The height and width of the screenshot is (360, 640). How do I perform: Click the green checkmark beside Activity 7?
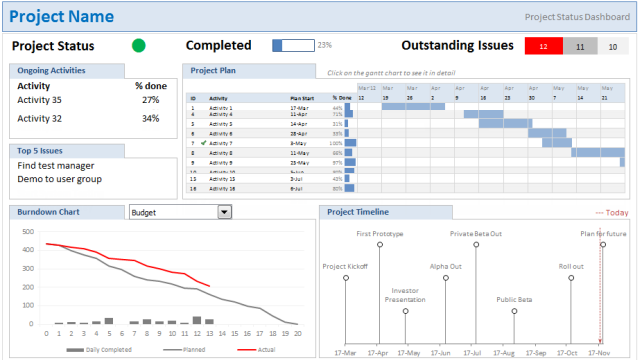[204, 143]
